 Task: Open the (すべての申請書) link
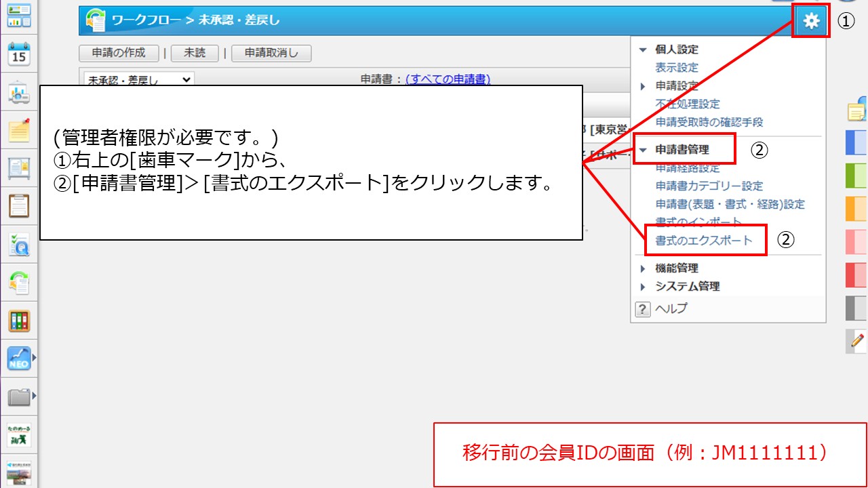448,79
